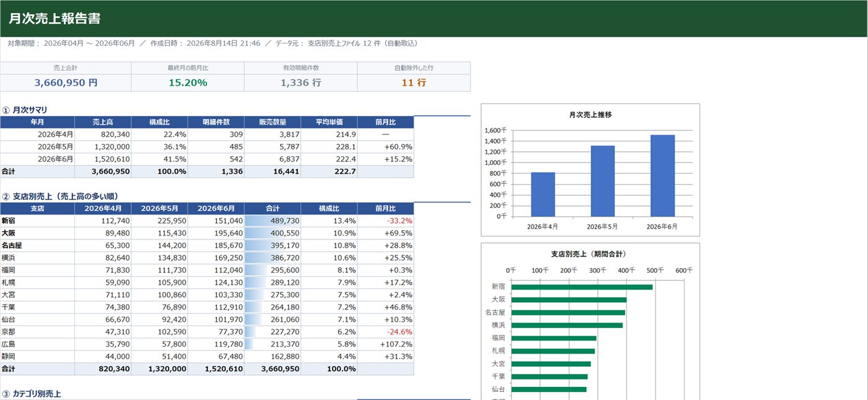Select the 228.1 average price cell
The height and width of the screenshot is (400, 868).
pos(329,147)
